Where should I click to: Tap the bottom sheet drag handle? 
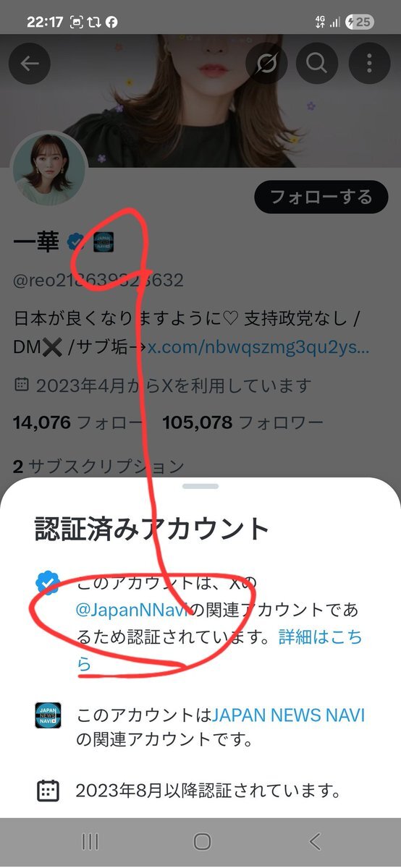[200, 486]
